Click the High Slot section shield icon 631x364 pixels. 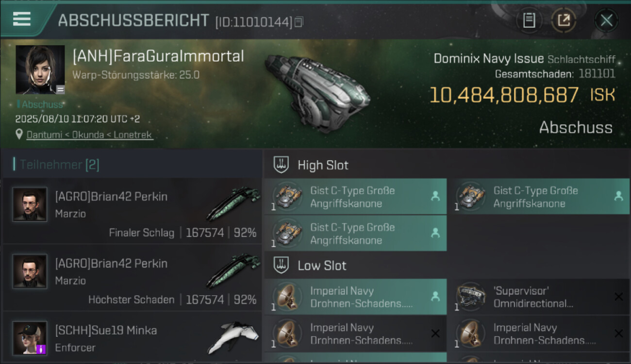pos(282,165)
